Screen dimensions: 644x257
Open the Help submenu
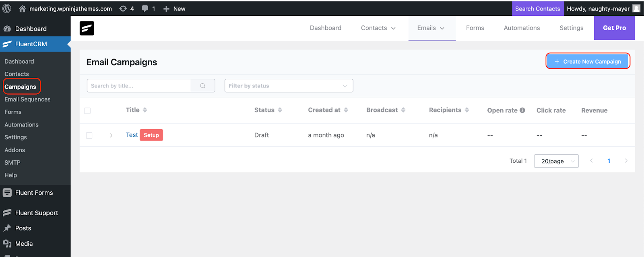(11, 175)
